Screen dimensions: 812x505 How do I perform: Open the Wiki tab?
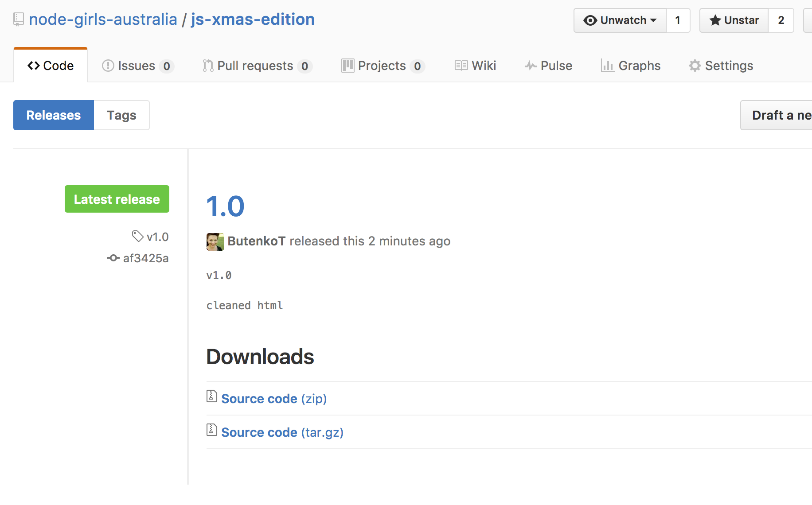click(476, 66)
